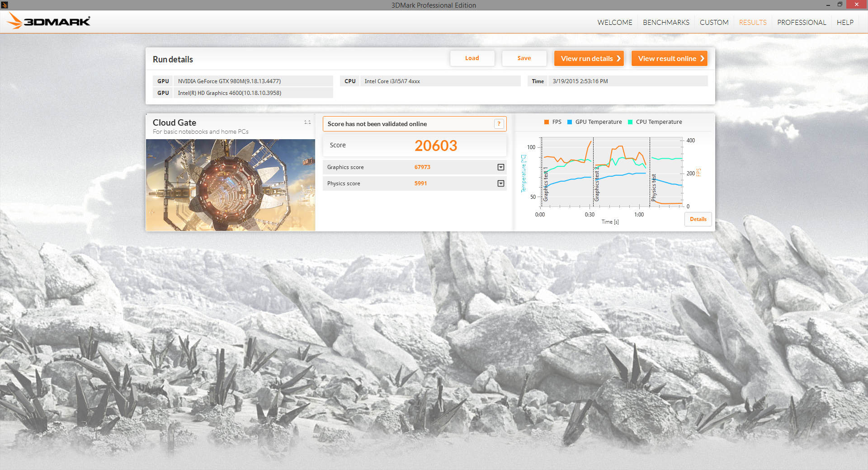Open the PROFESSIONAL tab
Image resolution: width=868 pixels, height=470 pixels.
click(x=801, y=22)
